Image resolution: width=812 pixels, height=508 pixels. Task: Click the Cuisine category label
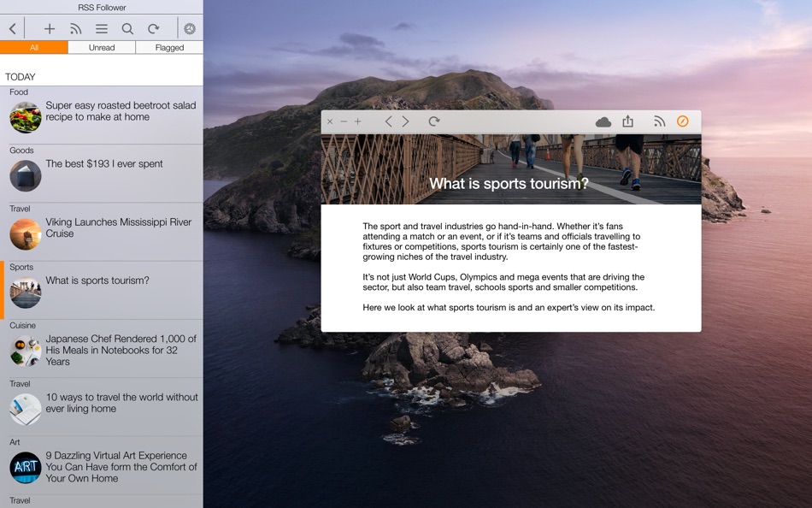pyautogui.click(x=22, y=326)
